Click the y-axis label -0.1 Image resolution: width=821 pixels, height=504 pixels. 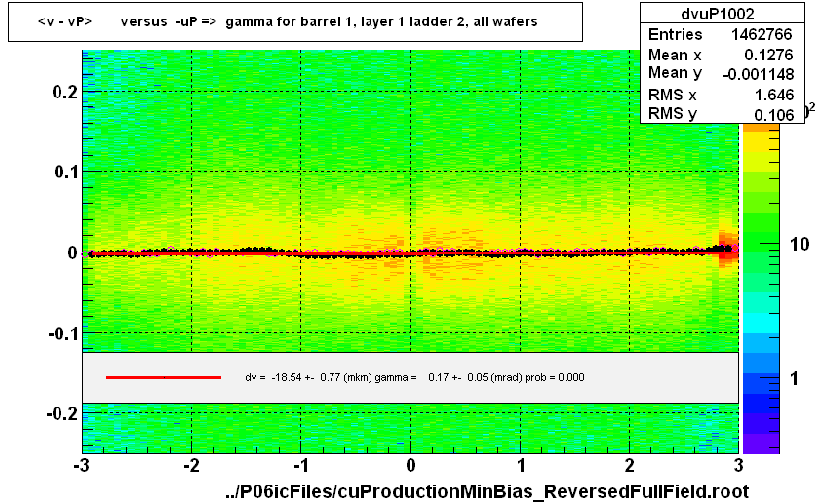62,333
